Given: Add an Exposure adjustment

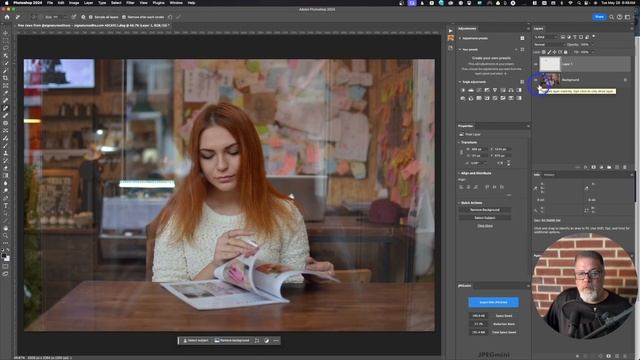Looking at the screenshot, I should (x=487, y=90).
